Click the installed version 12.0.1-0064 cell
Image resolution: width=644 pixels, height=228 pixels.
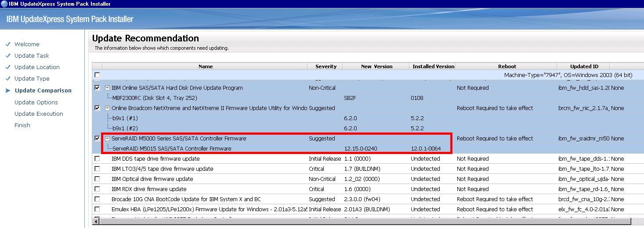tap(426, 148)
